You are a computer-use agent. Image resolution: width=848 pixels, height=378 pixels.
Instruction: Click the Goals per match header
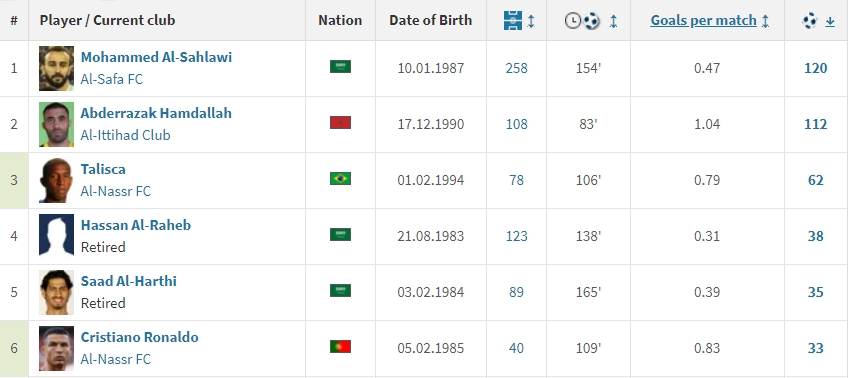coord(703,21)
